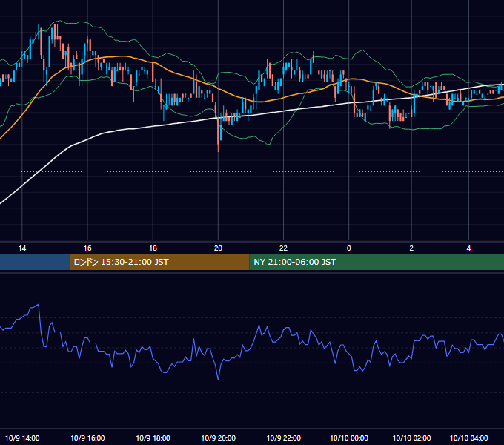Click the 4 hour label on price chart axis
The height and width of the screenshot is (445, 504).
pos(468,248)
